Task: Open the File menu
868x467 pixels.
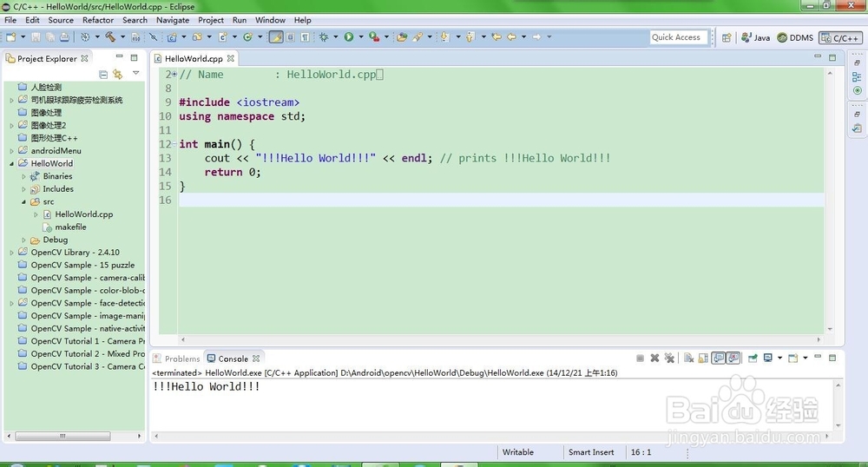Action: click(x=10, y=20)
